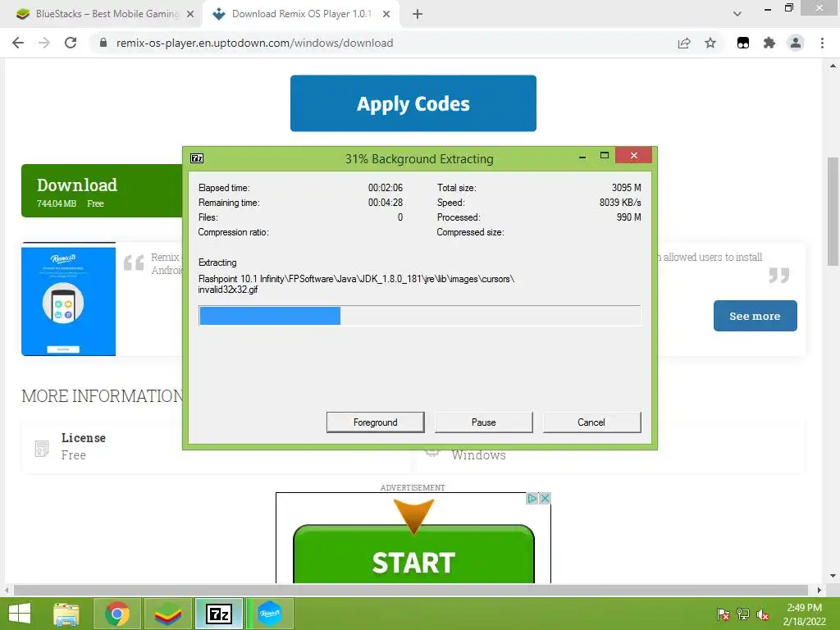
Task: Bookmark this page with the star
Action: [x=710, y=43]
